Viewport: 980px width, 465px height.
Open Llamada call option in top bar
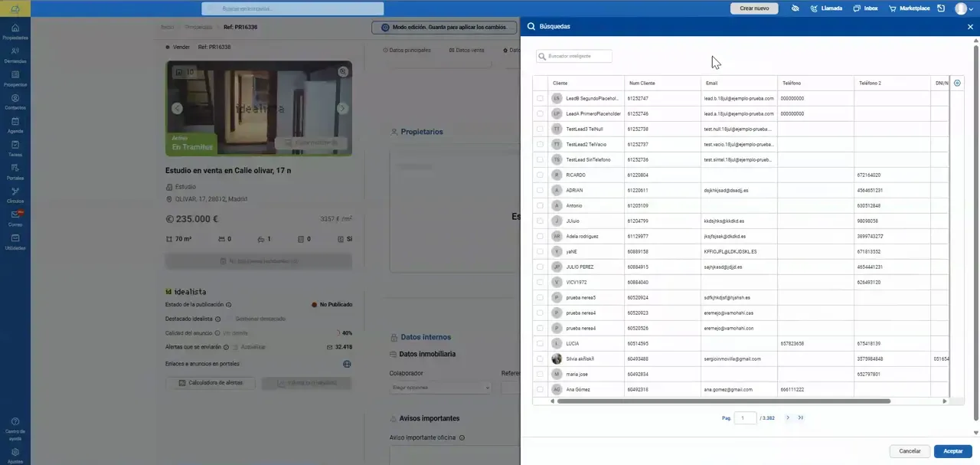click(826, 8)
